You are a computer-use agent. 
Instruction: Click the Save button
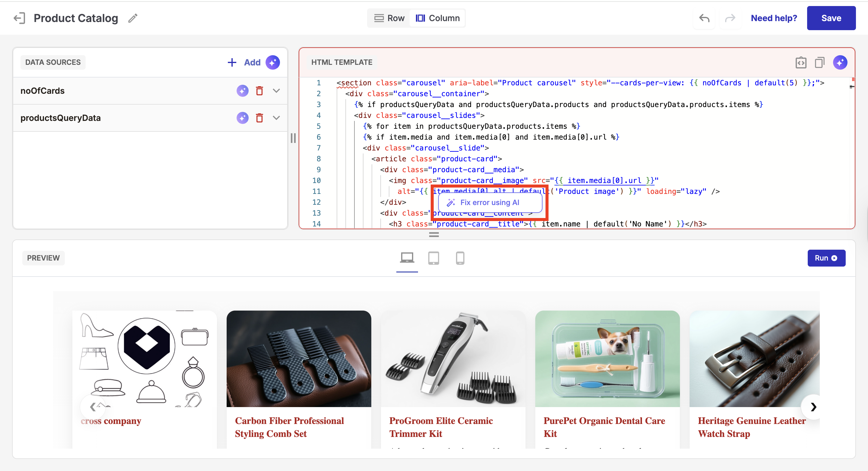pos(831,18)
